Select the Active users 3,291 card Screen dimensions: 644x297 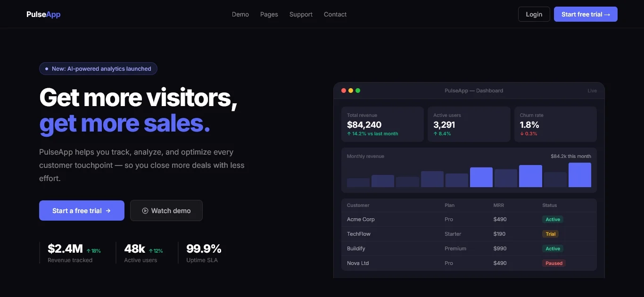(469, 124)
